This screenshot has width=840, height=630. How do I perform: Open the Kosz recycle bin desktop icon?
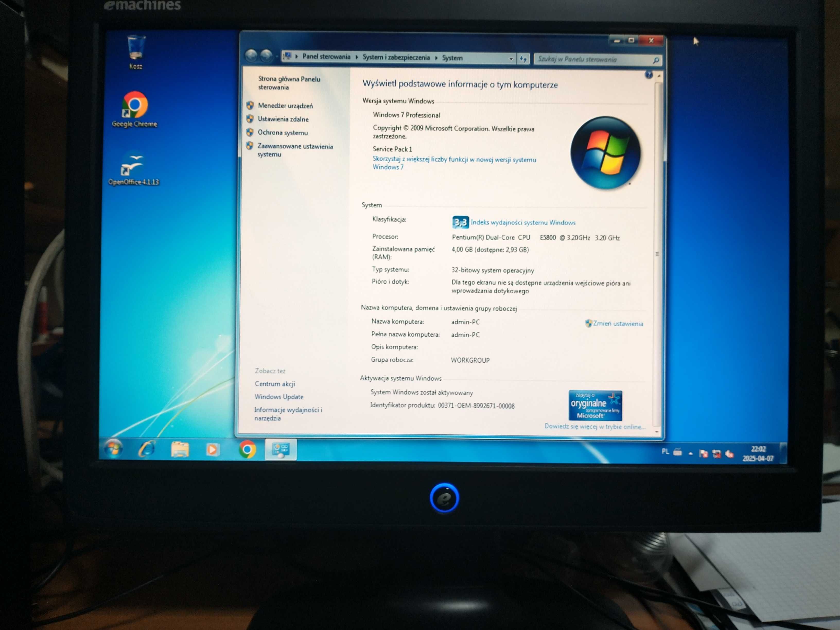coord(136,52)
